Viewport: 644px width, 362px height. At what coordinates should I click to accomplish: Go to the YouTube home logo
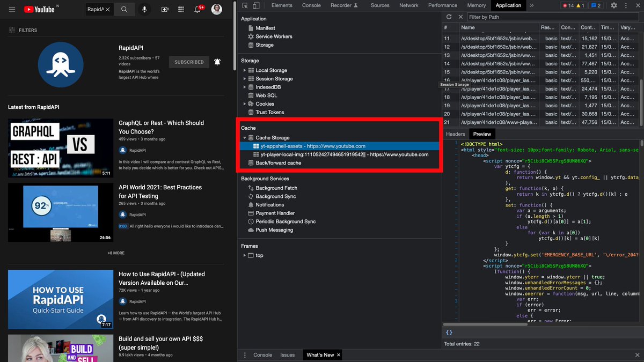[x=40, y=10]
